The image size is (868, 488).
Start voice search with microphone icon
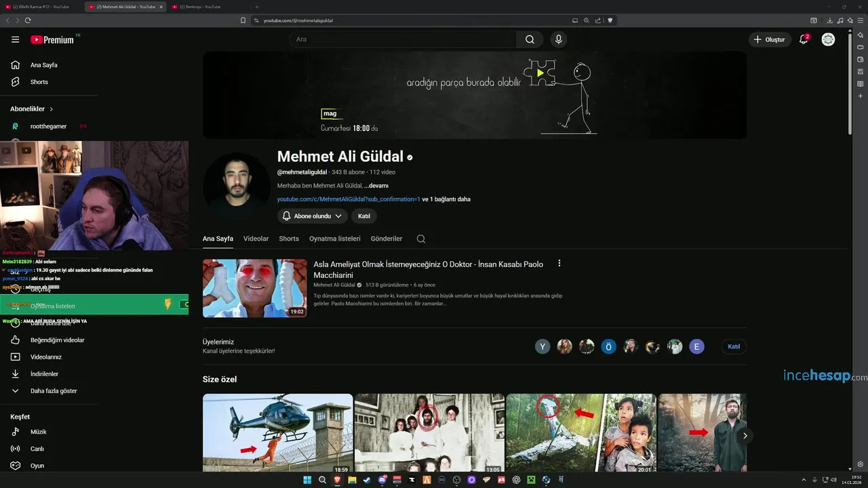pyautogui.click(x=558, y=39)
